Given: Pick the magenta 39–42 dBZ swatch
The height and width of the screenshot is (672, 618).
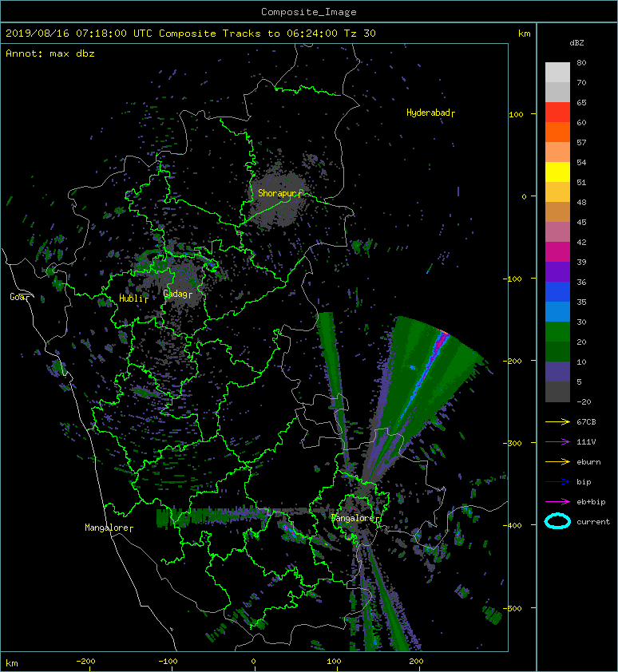Looking at the screenshot, I should 557,251.
